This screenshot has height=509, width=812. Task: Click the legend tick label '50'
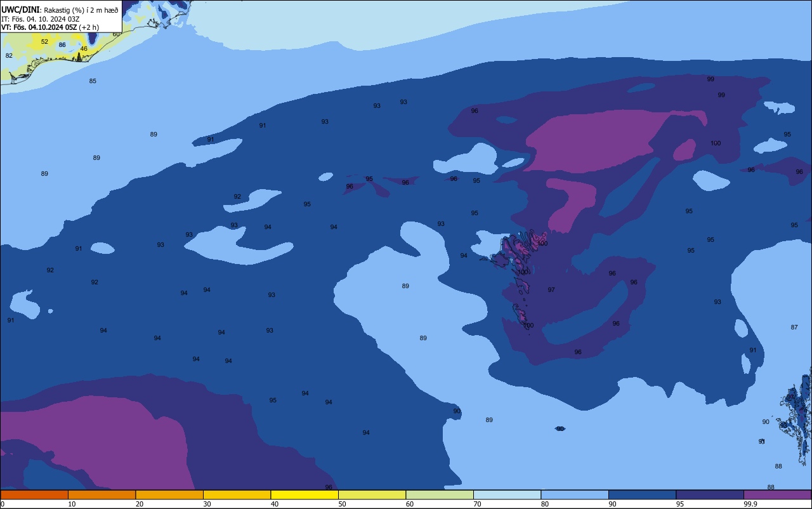coord(342,504)
